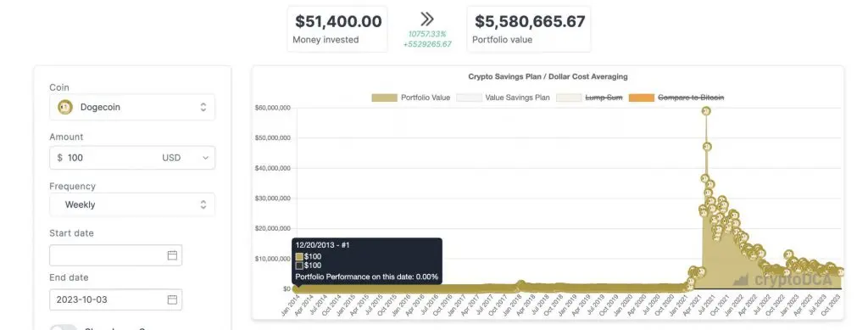The width and height of the screenshot is (868, 330).
Task: Click the Dogecoin coin icon in selector
Action: click(65, 107)
